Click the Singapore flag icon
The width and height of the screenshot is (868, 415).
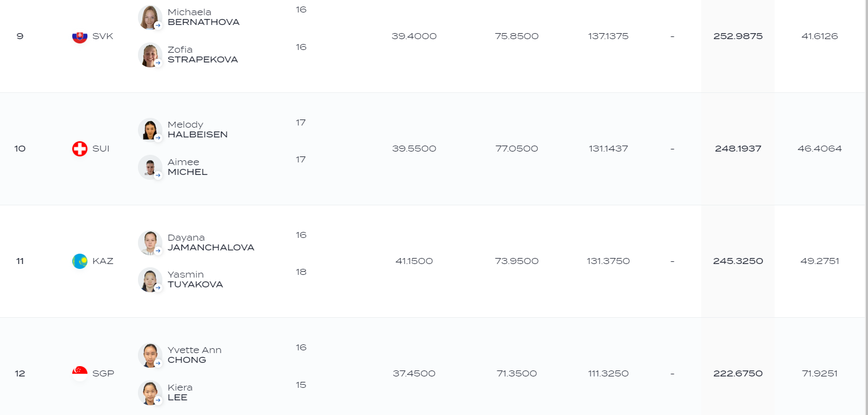[80, 373]
